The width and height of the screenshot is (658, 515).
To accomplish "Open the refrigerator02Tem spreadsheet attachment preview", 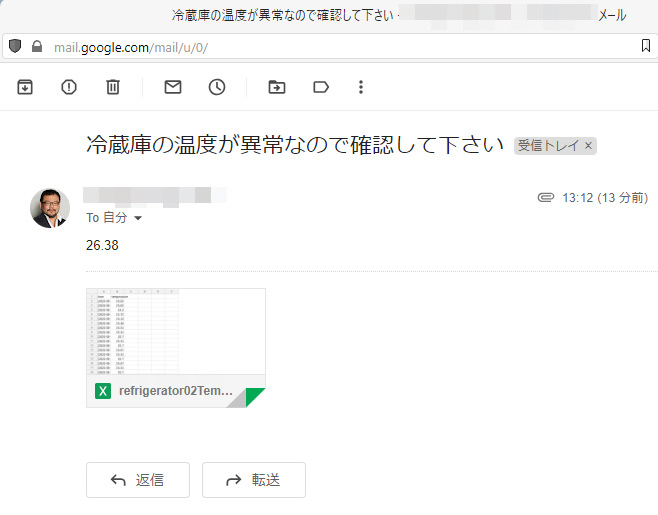I will tap(176, 332).
